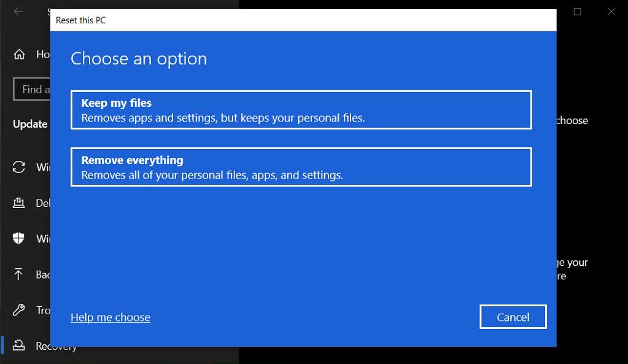The width and height of the screenshot is (628, 364).
Task: Open the Help me choose link
Action: pyautogui.click(x=110, y=317)
